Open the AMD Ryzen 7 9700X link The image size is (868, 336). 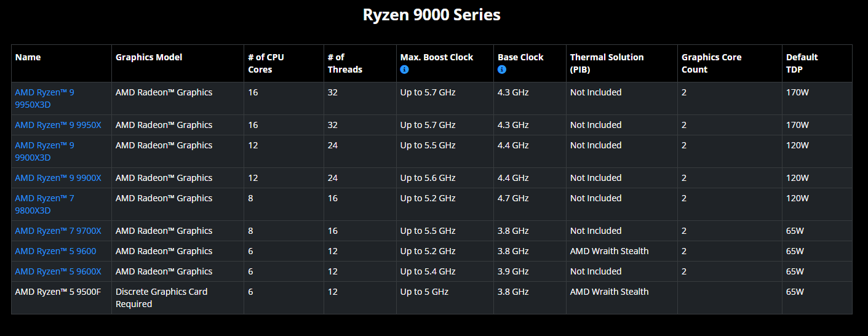point(58,231)
